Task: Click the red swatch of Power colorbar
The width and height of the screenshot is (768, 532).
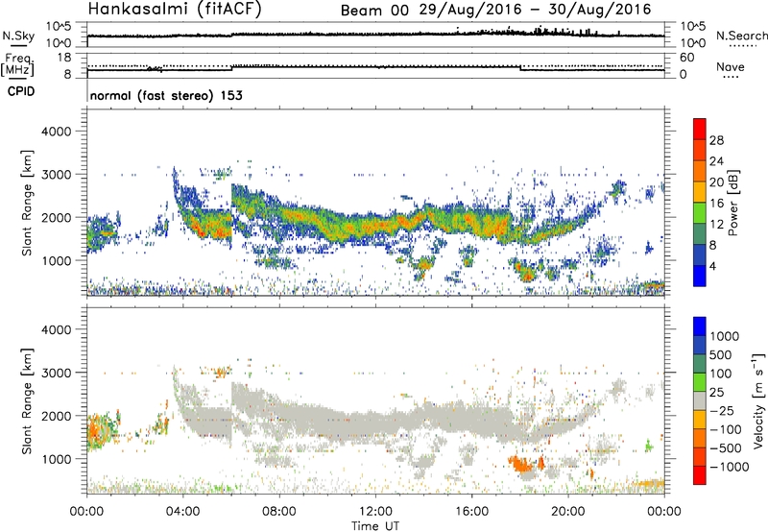Action: tap(700, 129)
